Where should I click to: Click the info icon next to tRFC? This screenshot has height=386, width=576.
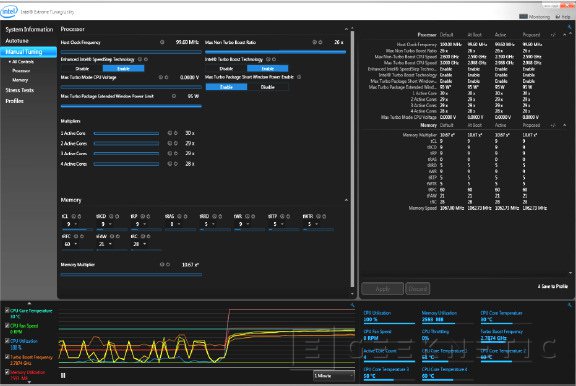coord(76,236)
